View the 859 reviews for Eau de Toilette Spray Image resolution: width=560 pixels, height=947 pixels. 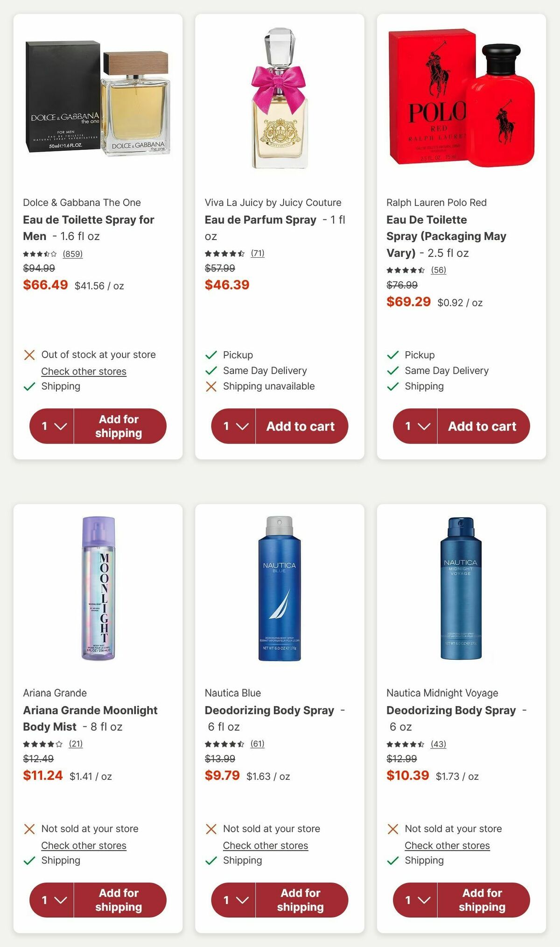tap(72, 254)
